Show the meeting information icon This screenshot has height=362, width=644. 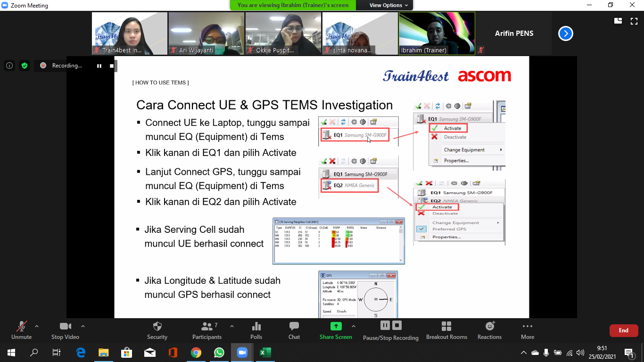click(9, 66)
